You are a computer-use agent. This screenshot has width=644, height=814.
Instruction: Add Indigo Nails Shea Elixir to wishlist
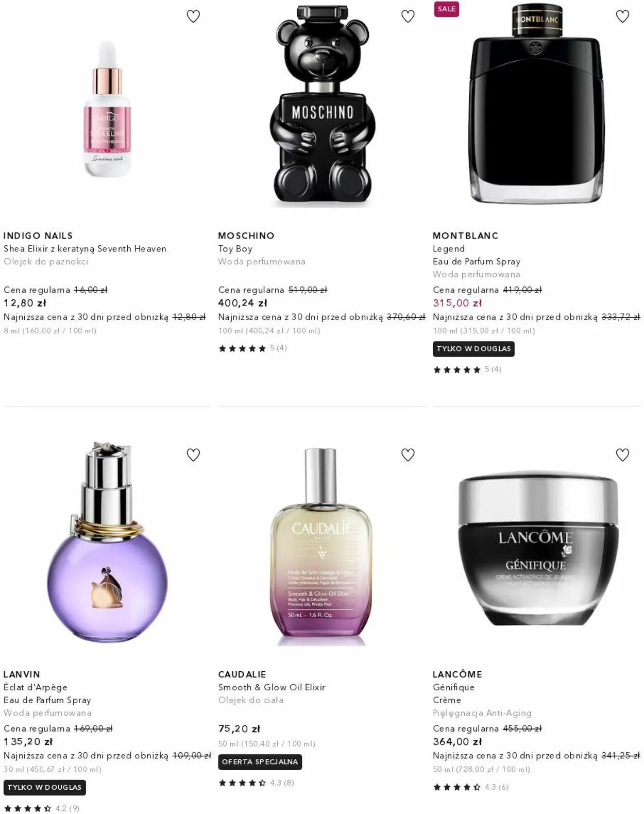coord(193,16)
